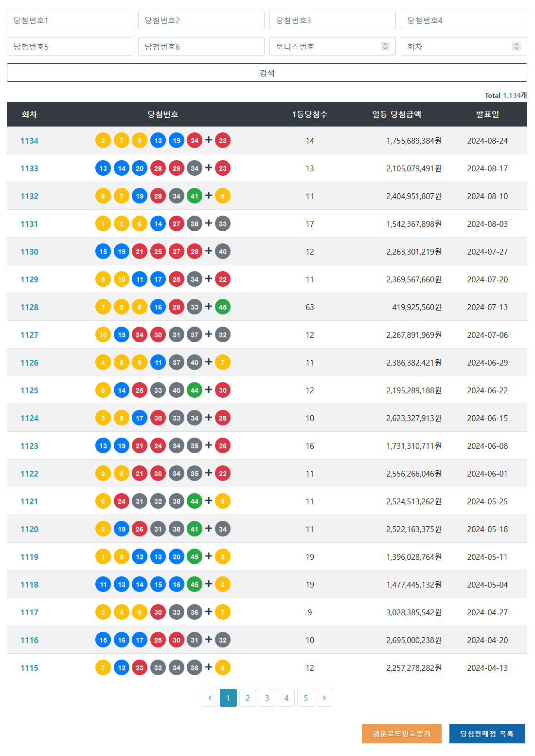Click the red ball 24 in round 1121
The width and height of the screenshot is (535, 756).
pyautogui.click(x=122, y=501)
